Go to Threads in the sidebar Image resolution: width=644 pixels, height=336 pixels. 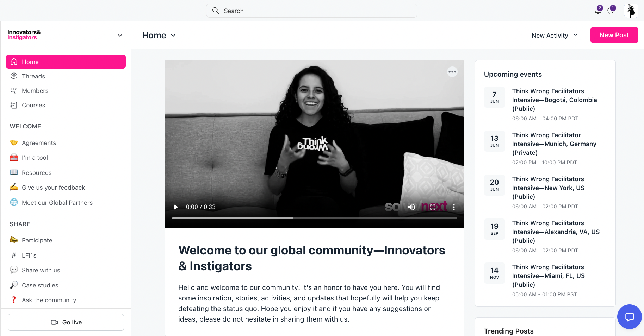pyautogui.click(x=33, y=76)
